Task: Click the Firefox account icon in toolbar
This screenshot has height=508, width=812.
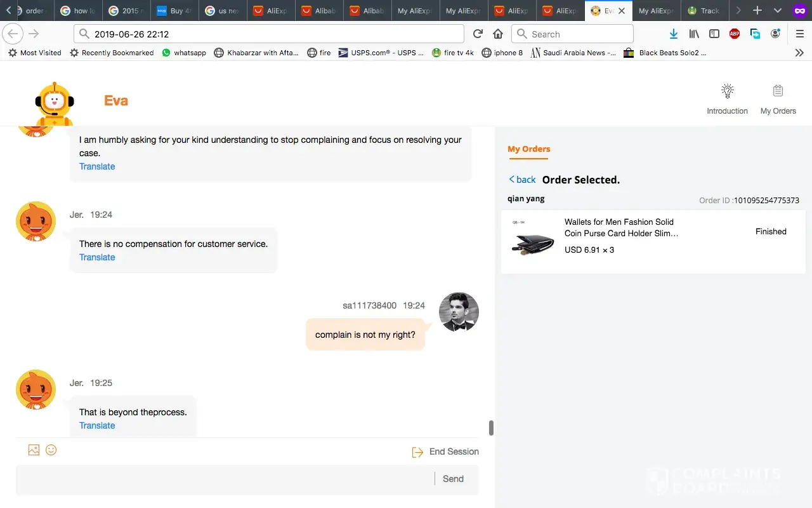Action: tap(775, 34)
